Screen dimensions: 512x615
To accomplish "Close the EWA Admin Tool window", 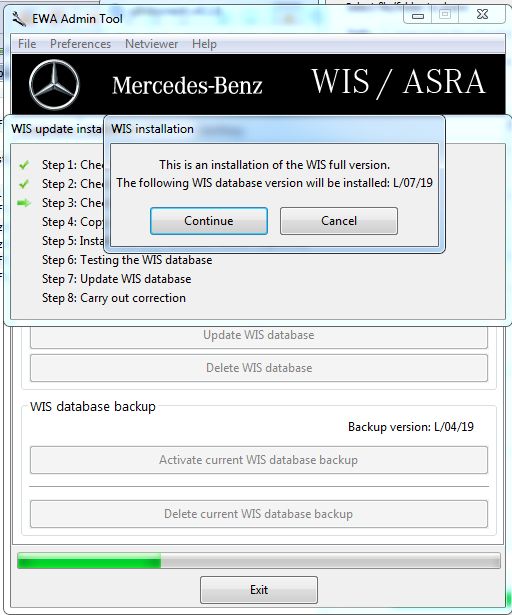I will click(482, 15).
